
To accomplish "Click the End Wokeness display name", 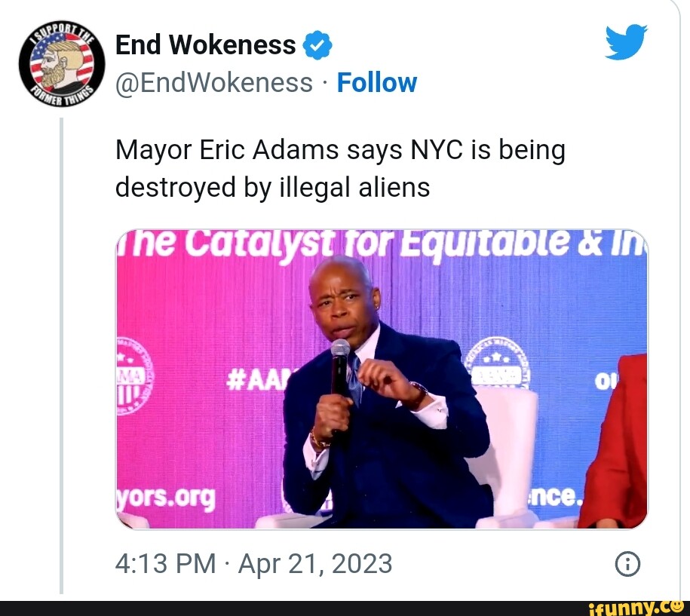I will click(x=206, y=45).
